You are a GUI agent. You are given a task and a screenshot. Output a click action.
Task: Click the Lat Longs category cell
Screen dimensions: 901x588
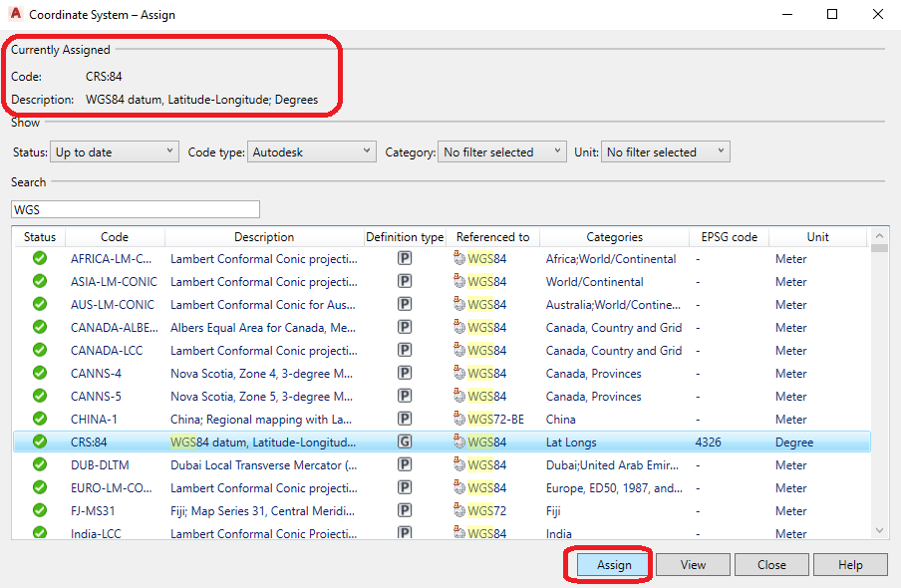point(570,442)
